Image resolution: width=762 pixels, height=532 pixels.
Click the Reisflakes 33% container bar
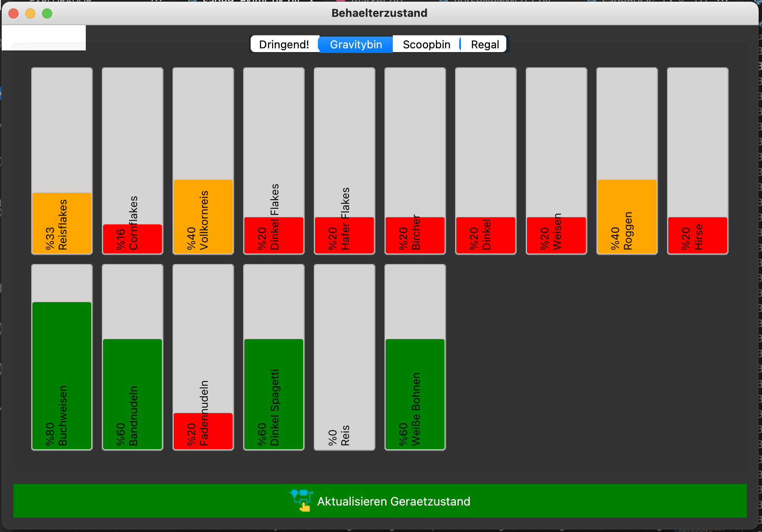(62, 223)
